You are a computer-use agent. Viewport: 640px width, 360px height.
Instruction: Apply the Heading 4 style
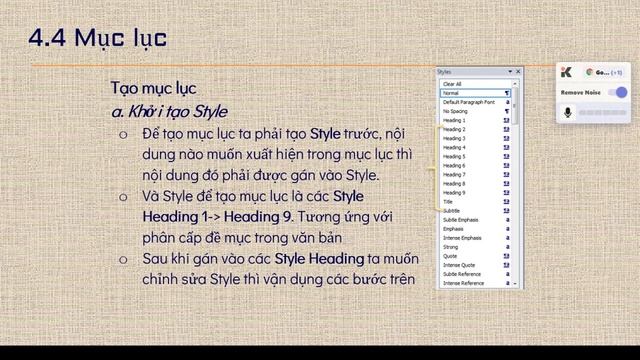coord(476,147)
